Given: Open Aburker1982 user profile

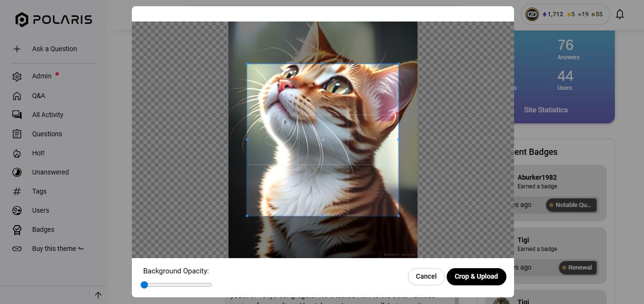Looking at the screenshot, I should [x=537, y=177].
